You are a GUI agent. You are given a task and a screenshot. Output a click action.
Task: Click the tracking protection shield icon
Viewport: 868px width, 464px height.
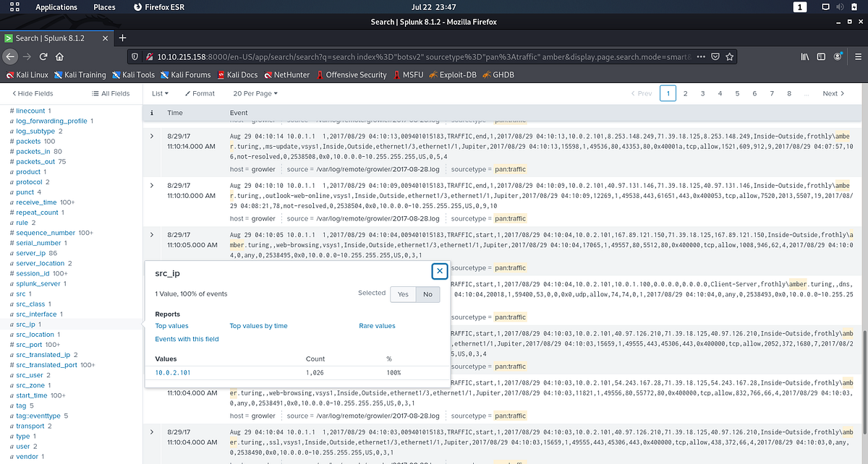pos(135,56)
